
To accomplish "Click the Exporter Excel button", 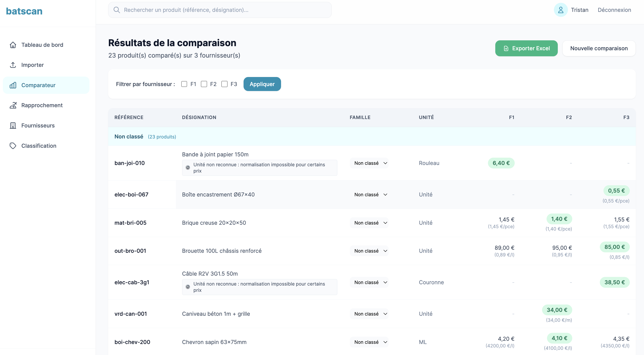I will (x=526, y=48).
